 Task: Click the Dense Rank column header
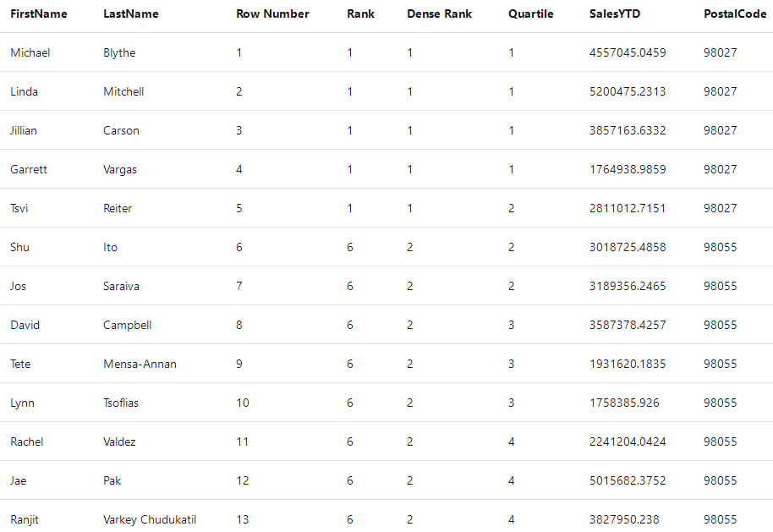(x=439, y=14)
